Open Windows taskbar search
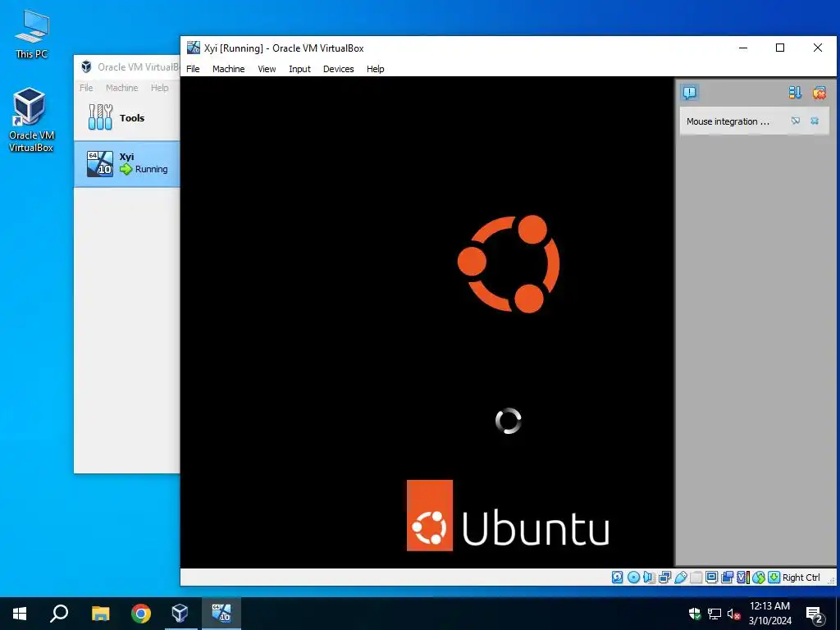 tap(59, 614)
